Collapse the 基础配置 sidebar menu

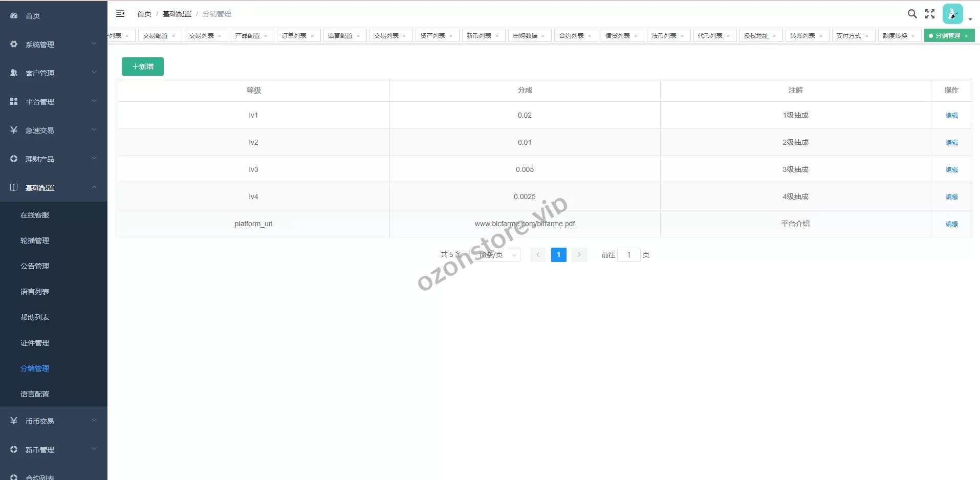click(x=54, y=188)
